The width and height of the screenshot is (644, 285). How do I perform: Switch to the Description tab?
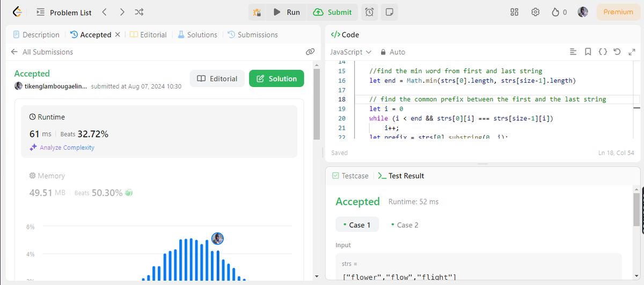(x=36, y=34)
